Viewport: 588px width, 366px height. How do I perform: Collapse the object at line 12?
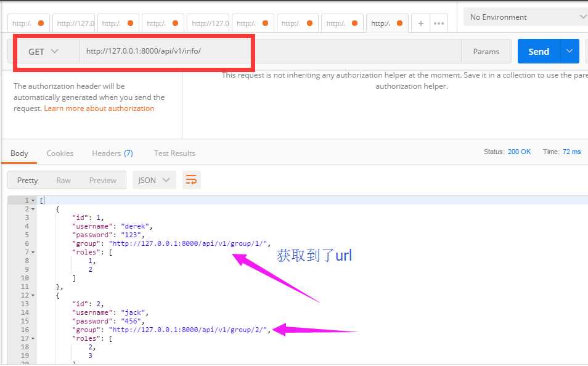click(x=33, y=296)
